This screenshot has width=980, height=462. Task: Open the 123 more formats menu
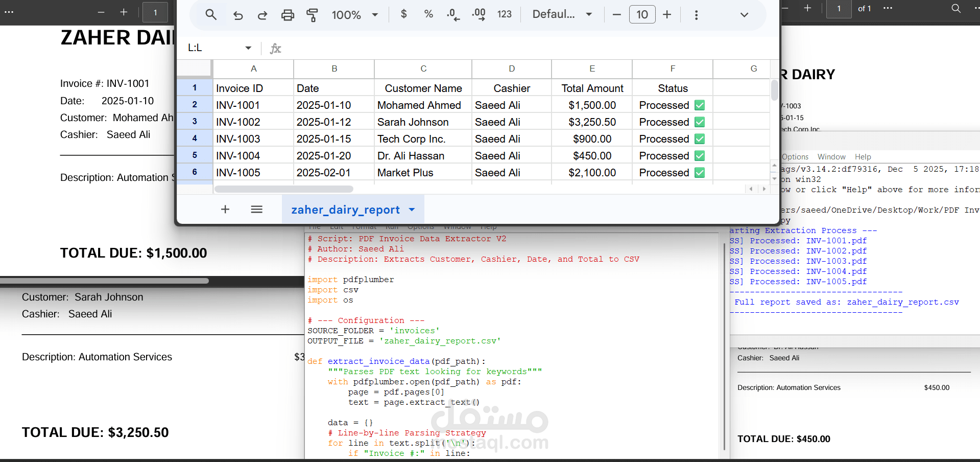(x=505, y=14)
